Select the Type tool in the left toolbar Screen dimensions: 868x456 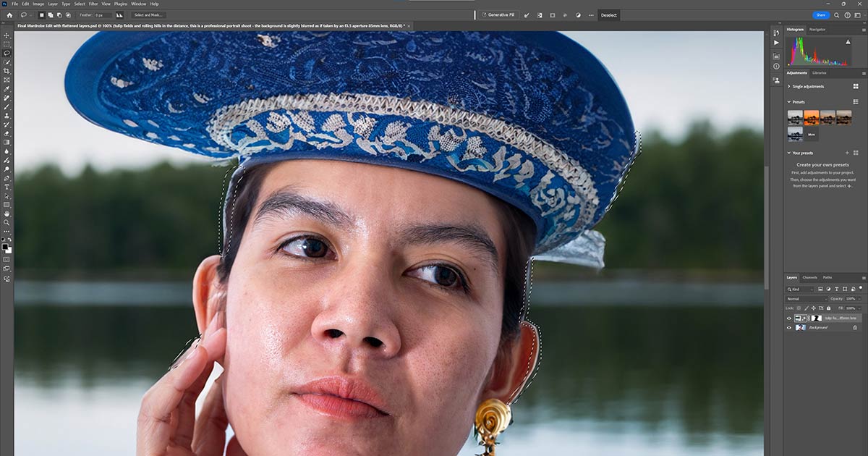coord(7,187)
